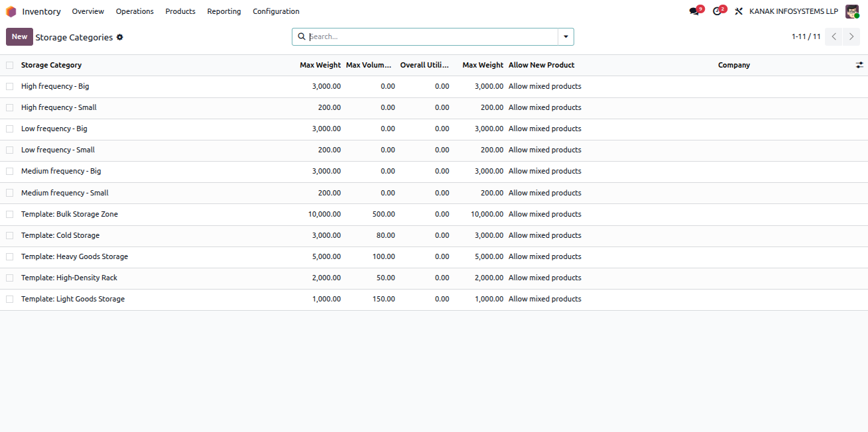
Task: Sort by Storage Category column header
Action: click(x=52, y=65)
